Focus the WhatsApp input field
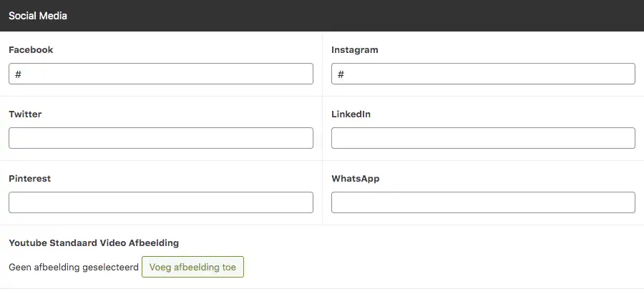Image resolution: width=644 pixels, height=289 pixels. click(483, 202)
